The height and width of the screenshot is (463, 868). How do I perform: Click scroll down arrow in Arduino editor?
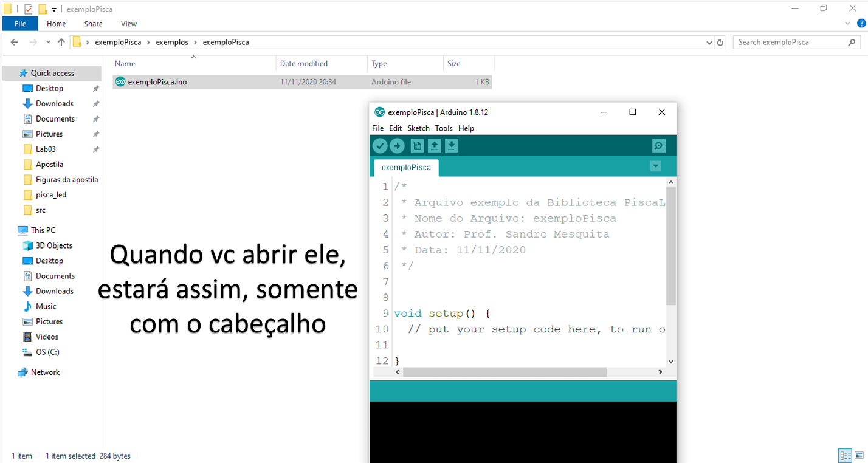pyautogui.click(x=671, y=361)
